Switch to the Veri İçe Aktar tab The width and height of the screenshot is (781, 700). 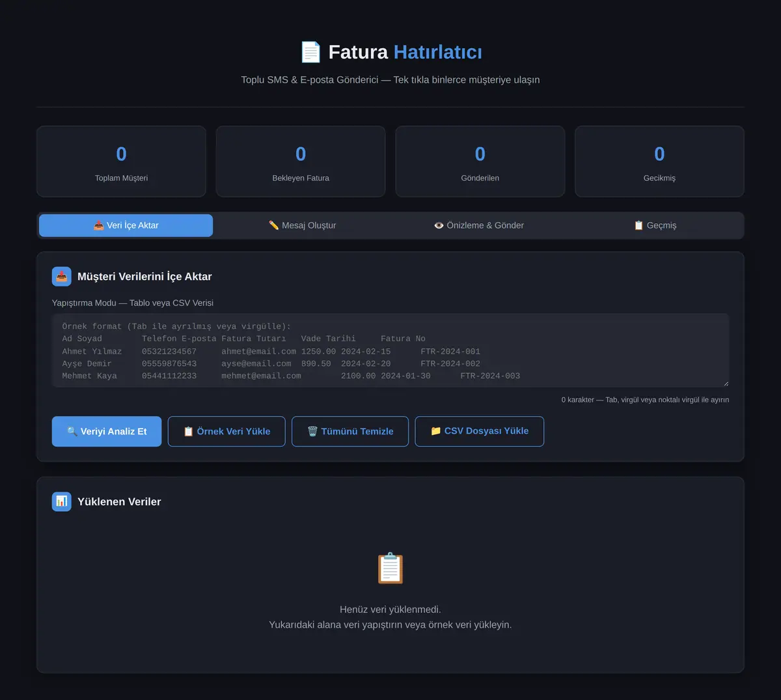click(x=126, y=225)
